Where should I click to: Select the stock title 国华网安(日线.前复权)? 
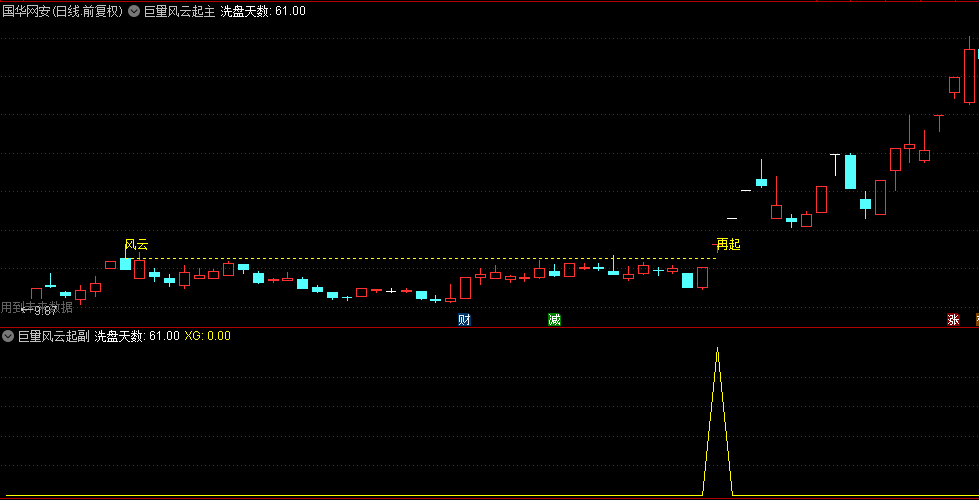[x=62, y=11]
